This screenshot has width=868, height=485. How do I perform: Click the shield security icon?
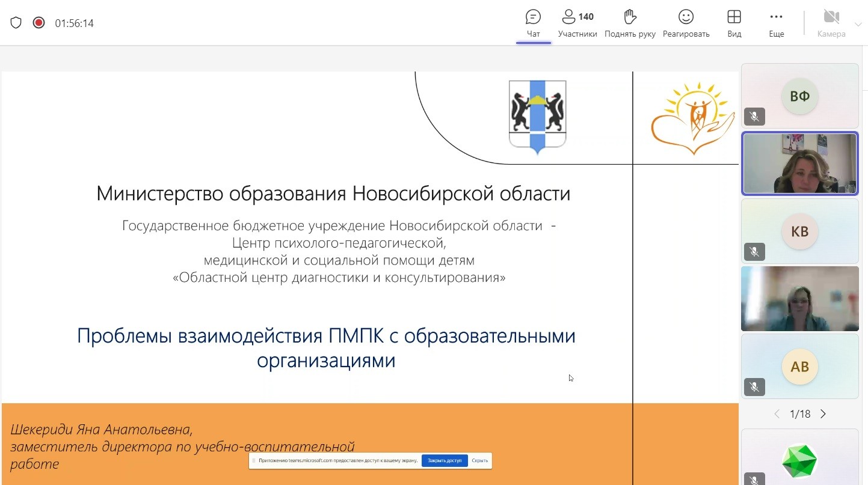[16, 23]
